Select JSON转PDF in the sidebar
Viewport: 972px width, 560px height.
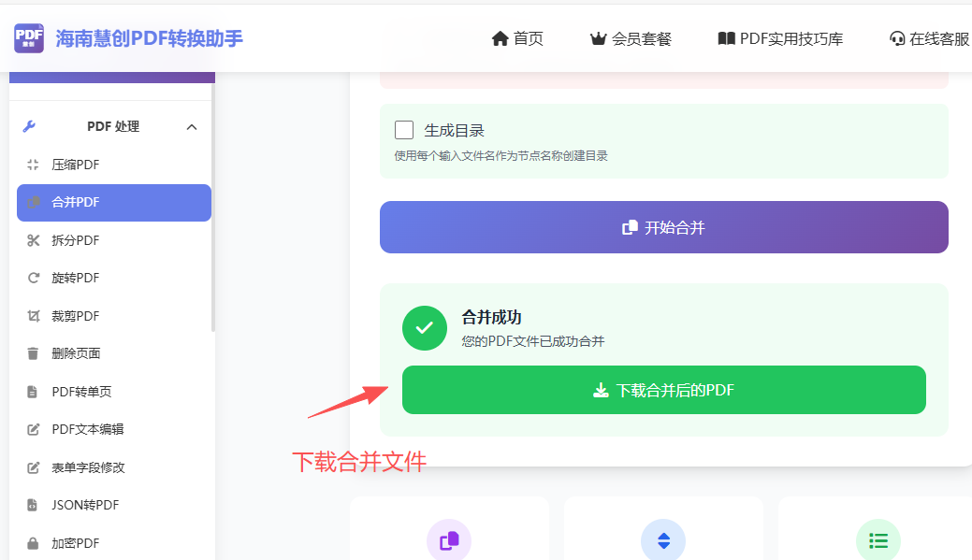click(x=114, y=506)
